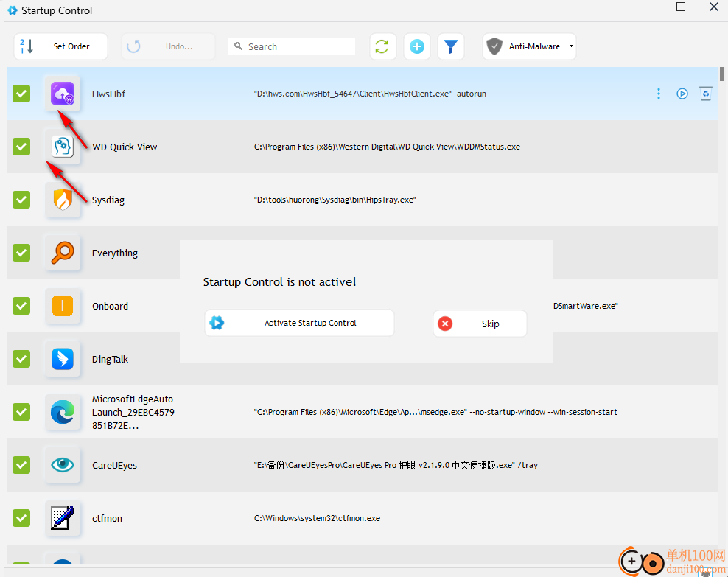
Task: Click the Undo button
Action: [169, 46]
